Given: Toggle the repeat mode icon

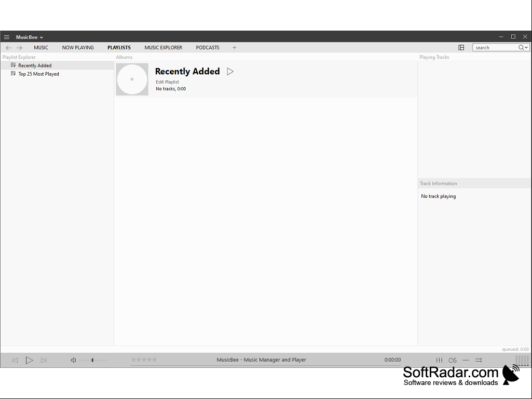Looking at the screenshot, I should point(466,360).
